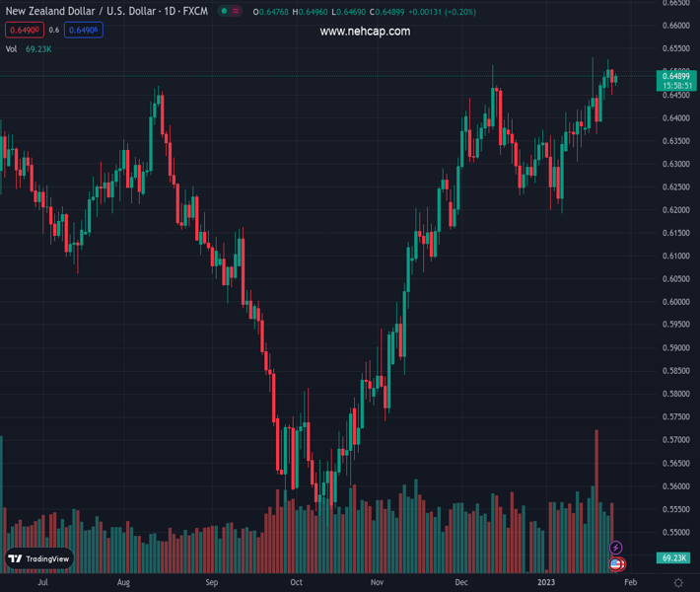Click the 0.66000 price axis label
This screenshot has height=592, width=700.
(x=676, y=26)
